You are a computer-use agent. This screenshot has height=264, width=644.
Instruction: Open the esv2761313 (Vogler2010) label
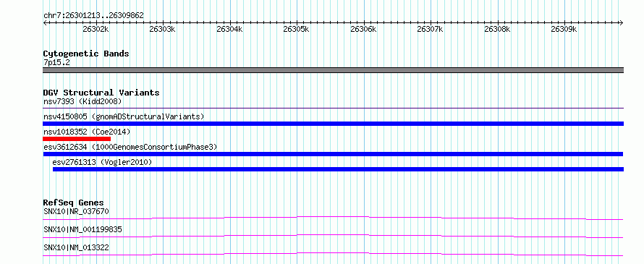pos(102,163)
